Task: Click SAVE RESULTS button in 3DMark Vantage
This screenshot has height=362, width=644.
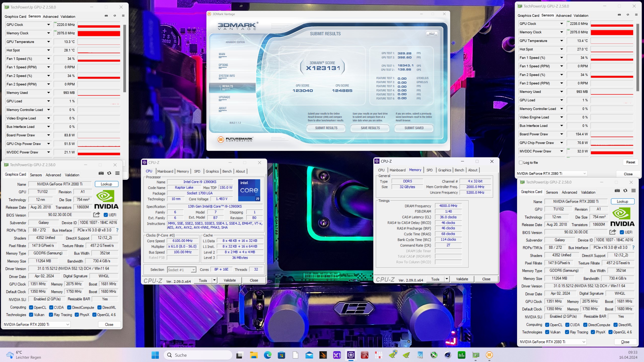Action: click(x=370, y=128)
